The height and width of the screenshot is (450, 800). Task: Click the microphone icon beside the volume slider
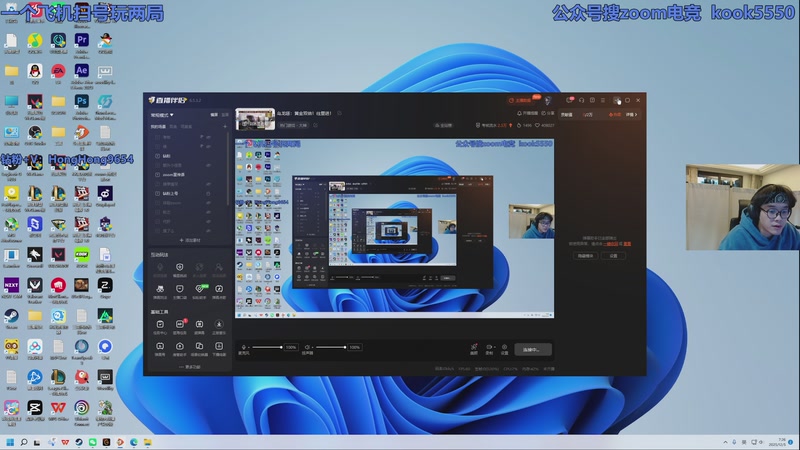(243, 347)
